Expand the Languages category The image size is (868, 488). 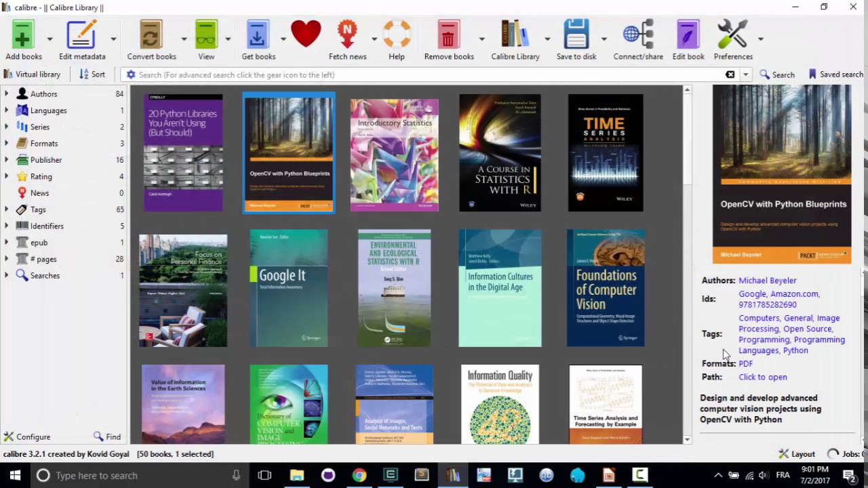pos(7,110)
